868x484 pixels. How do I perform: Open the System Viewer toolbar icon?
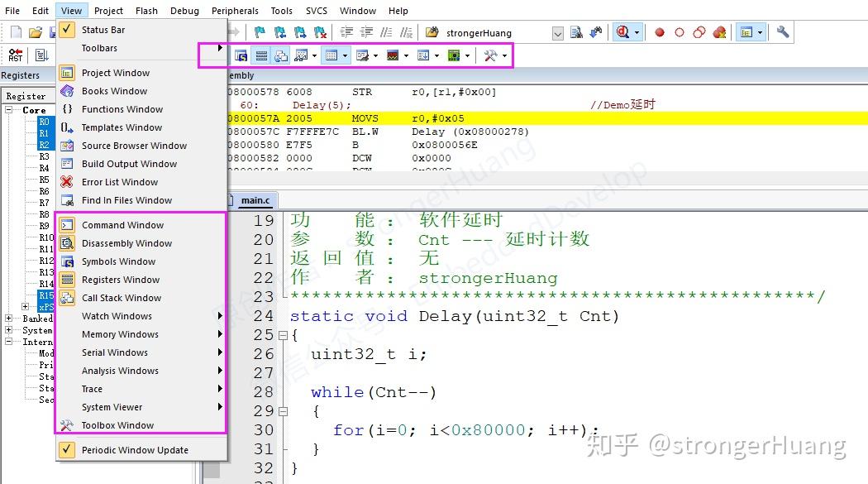tap(455, 55)
